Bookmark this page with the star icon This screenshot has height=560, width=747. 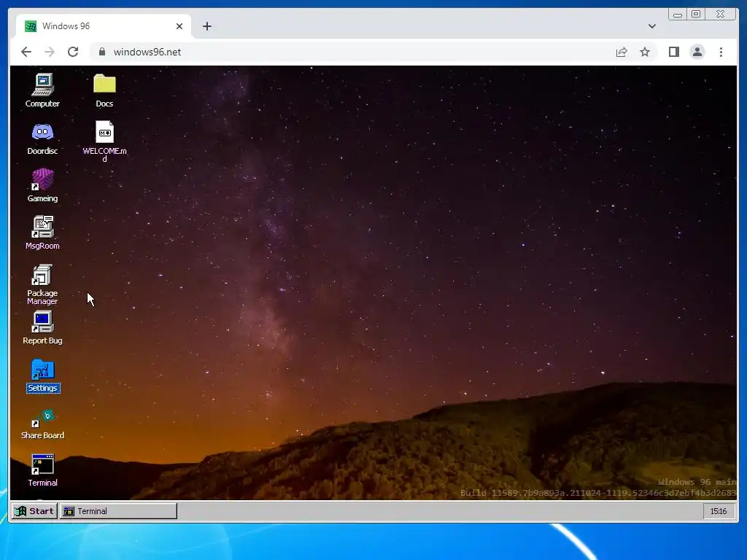(645, 52)
